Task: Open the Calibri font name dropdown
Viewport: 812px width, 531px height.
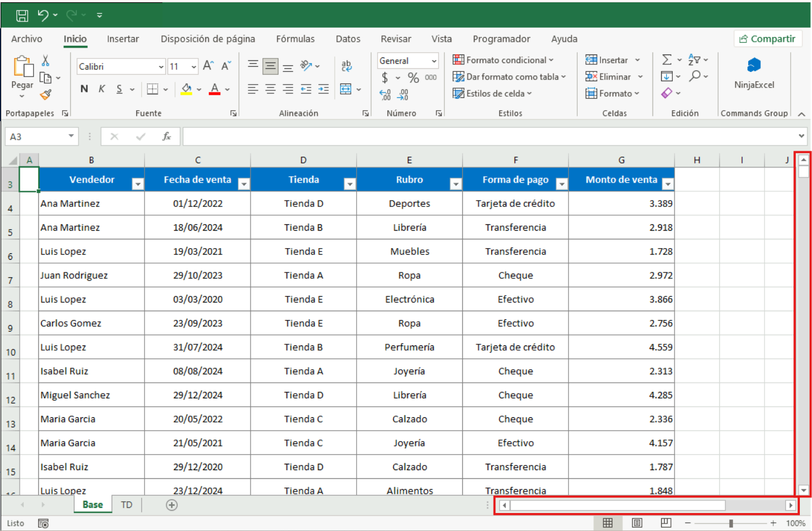Action: coord(161,67)
